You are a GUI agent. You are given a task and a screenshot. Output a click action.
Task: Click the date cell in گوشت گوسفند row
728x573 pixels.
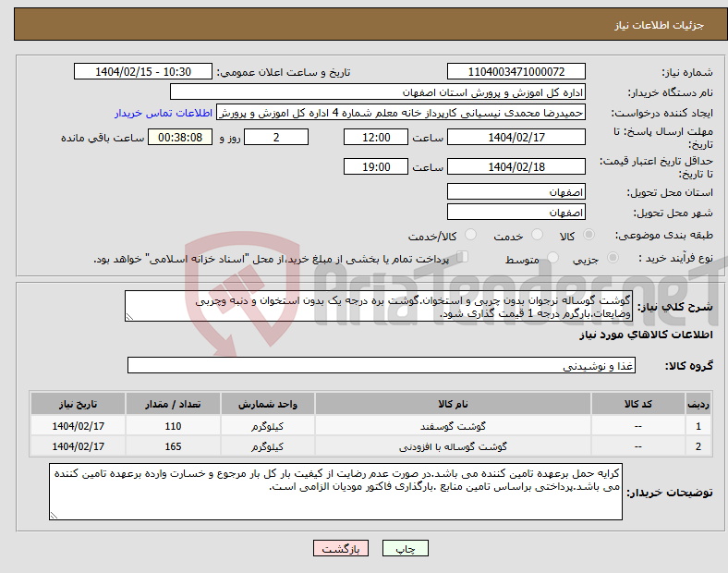(x=78, y=426)
